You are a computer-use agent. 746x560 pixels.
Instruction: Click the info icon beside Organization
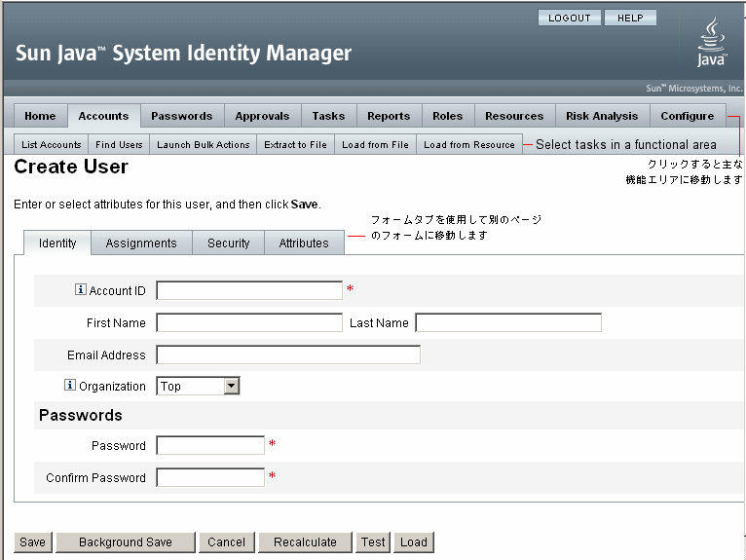[70, 385]
